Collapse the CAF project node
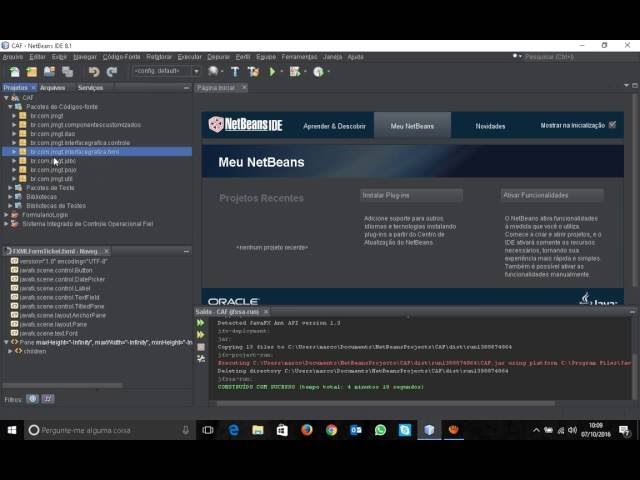 click(x=6, y=98)
